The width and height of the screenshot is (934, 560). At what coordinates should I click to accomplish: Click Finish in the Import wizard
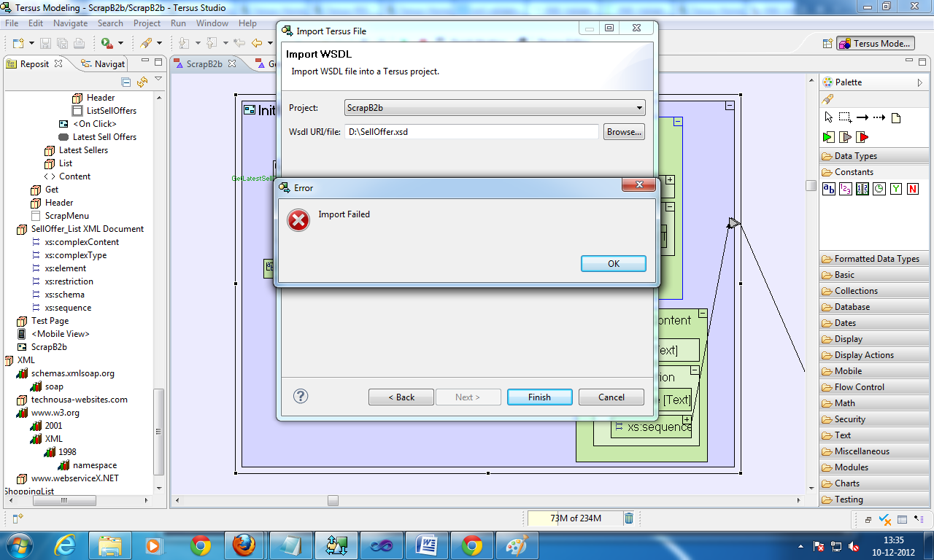(539, 397)
